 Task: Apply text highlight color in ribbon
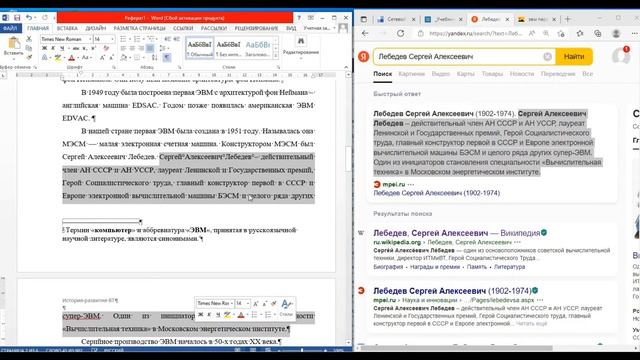pyautogui.click(x=57, y=58)
